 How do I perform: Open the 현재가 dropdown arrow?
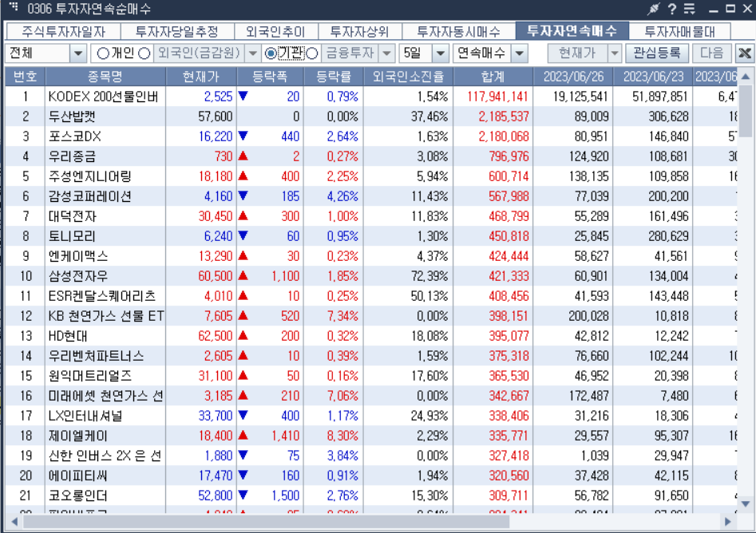pos(614,53)
